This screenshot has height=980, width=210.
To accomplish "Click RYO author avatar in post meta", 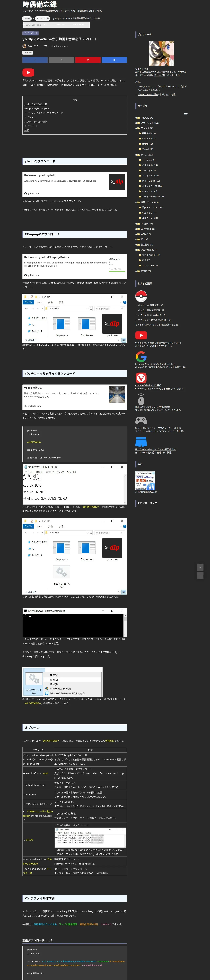I will [x=24, y=46].
